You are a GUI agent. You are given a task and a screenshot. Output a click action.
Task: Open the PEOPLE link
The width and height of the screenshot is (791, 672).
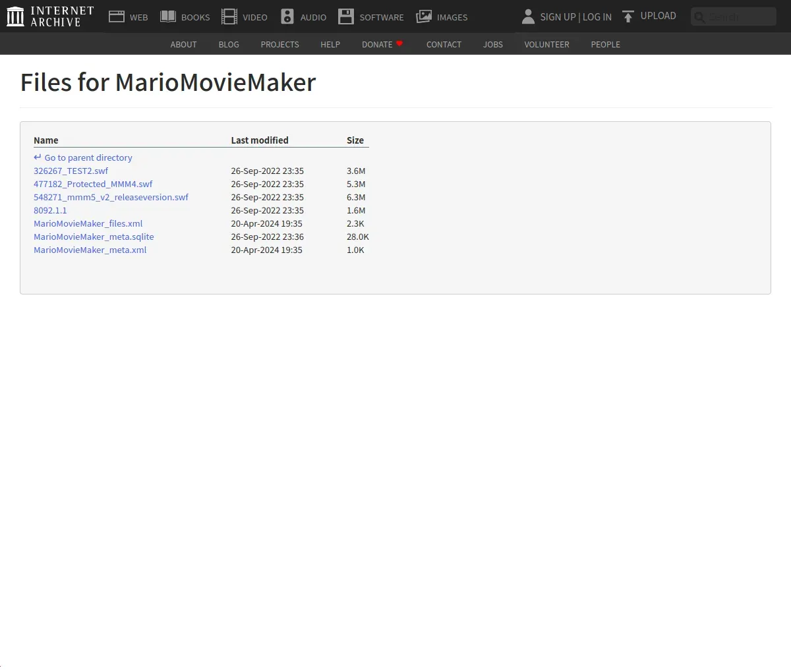point(605,44)
